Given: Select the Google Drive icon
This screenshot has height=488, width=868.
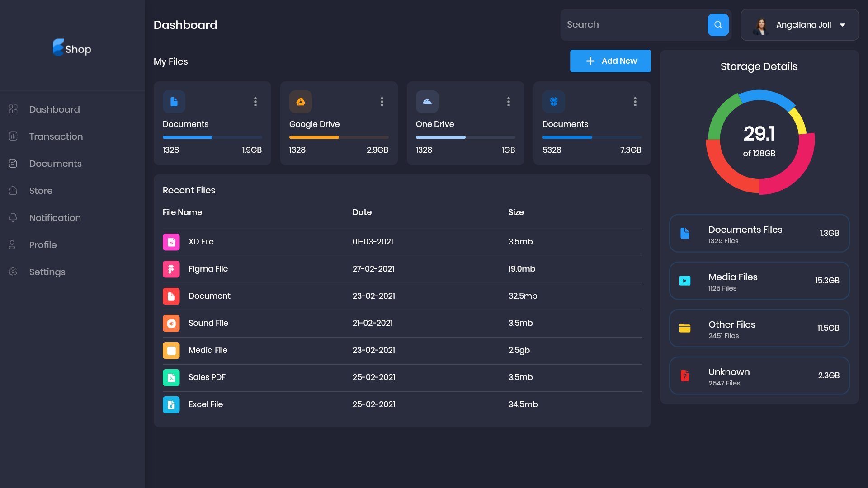Looking at the screenshot, I should point(301,102).
